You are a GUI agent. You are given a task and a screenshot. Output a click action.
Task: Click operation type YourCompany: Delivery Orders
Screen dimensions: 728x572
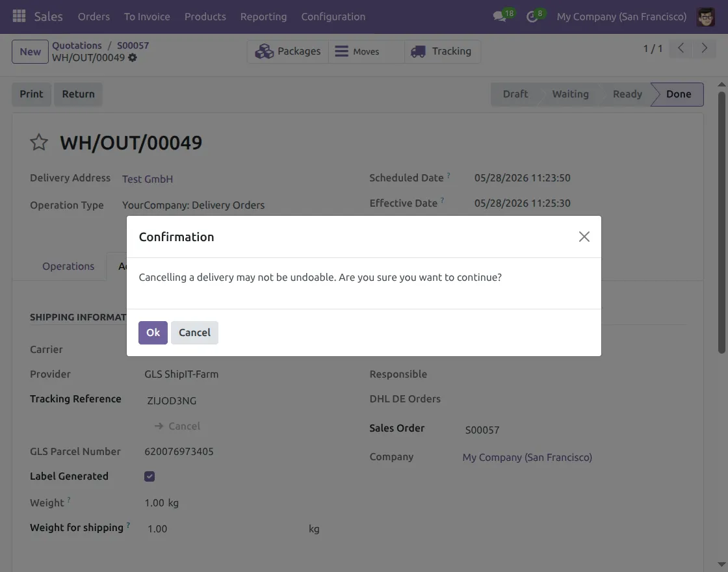click(x=193, y=205)
